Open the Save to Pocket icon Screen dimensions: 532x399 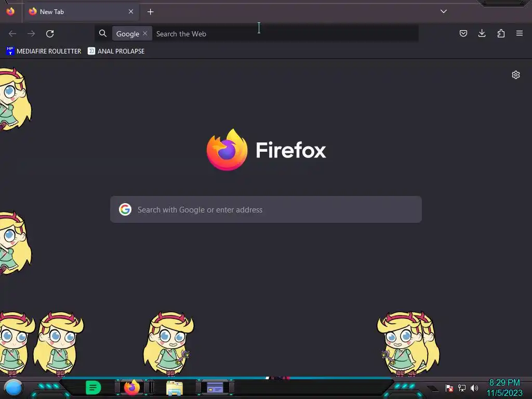click(x=463, y=33)
